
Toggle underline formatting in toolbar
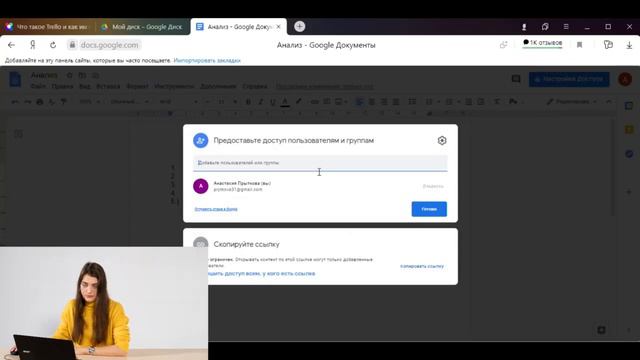click(273, 102)
